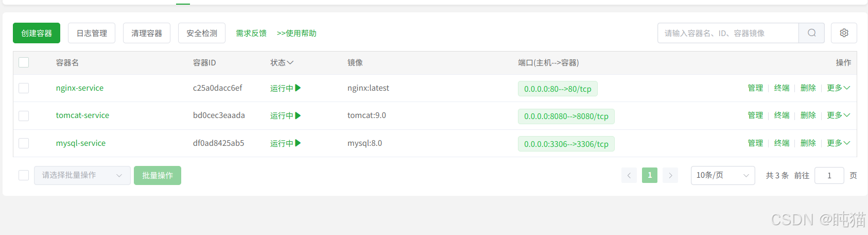Screen dimensions: 868x235
Task: Click 运行中 status text for tomcat-service
Action: point(282,115)
